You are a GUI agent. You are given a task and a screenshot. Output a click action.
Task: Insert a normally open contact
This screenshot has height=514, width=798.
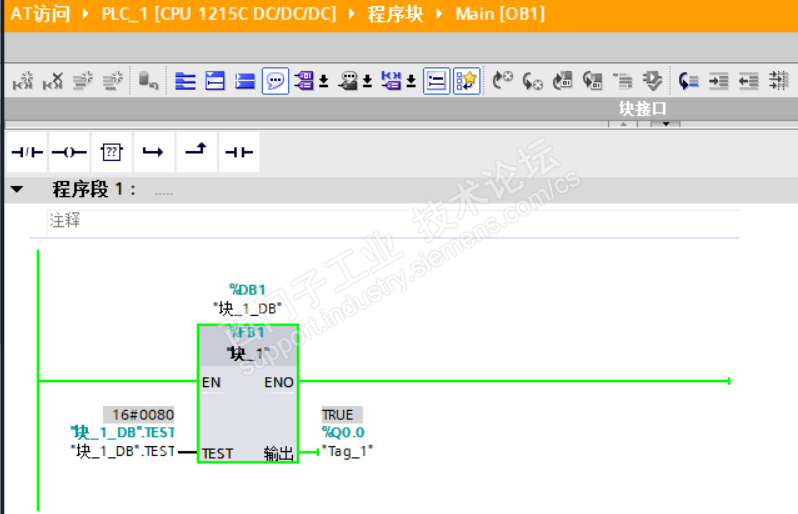click(239, 152)
